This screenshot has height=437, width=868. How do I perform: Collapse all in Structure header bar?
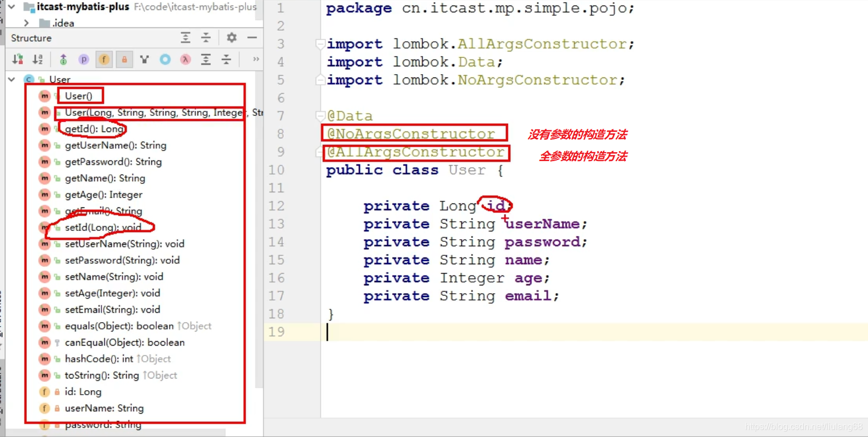click(206, 38)
